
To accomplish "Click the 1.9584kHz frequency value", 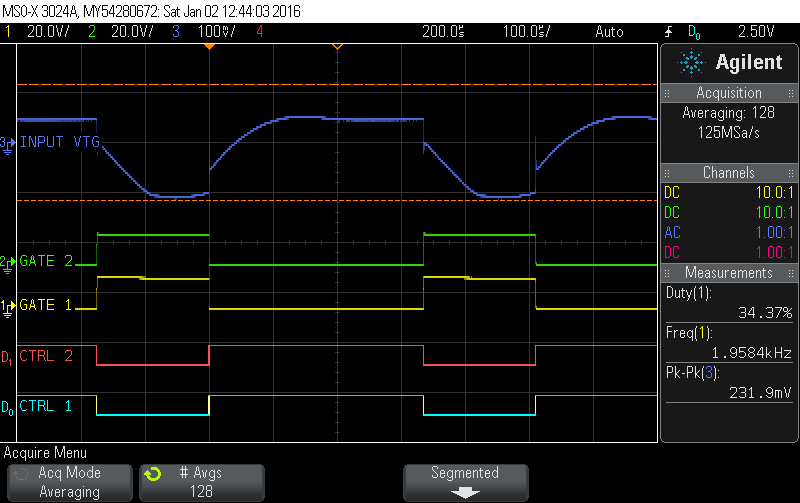I will coord(752,353).
